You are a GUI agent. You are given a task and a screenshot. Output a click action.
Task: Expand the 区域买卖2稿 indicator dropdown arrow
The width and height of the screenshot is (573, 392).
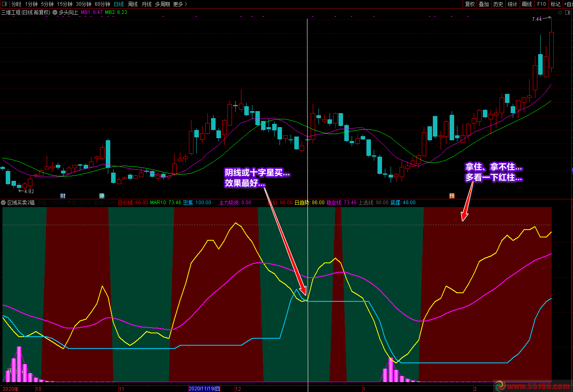click(4, 203)
